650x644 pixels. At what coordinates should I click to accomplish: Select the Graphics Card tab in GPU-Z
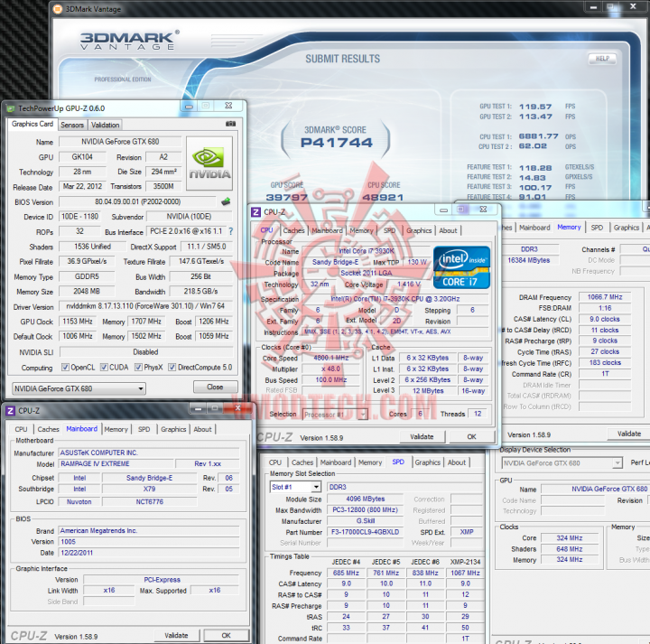coord(32,124)
